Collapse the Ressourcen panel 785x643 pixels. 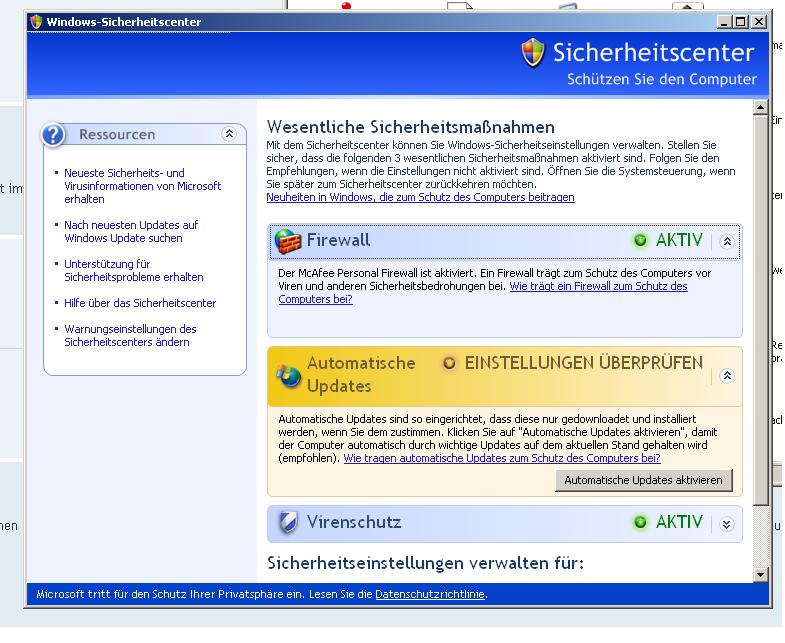coord(229,134)
